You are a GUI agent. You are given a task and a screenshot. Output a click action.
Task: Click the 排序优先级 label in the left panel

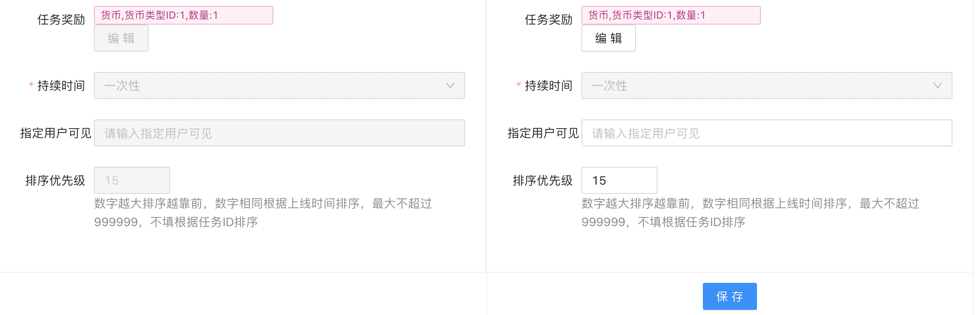[x=55, y=180]
